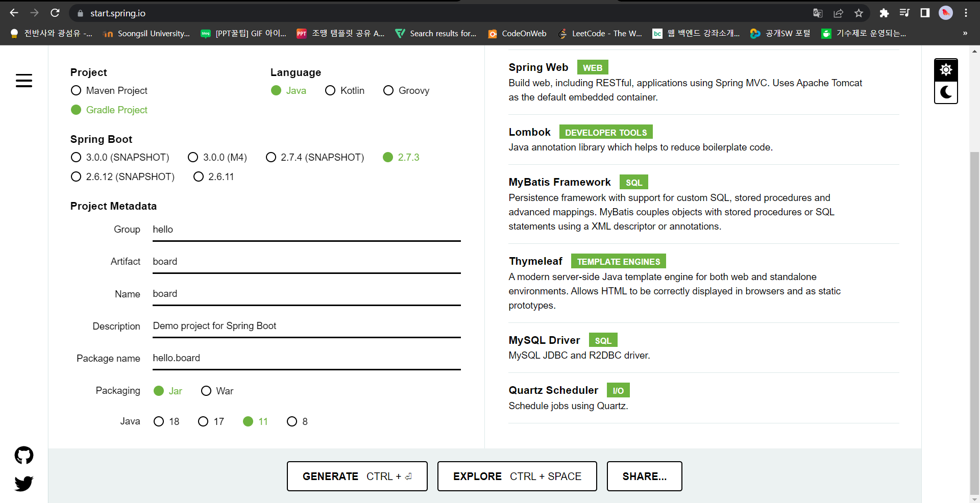Click the site lock icon

point(80,13)
